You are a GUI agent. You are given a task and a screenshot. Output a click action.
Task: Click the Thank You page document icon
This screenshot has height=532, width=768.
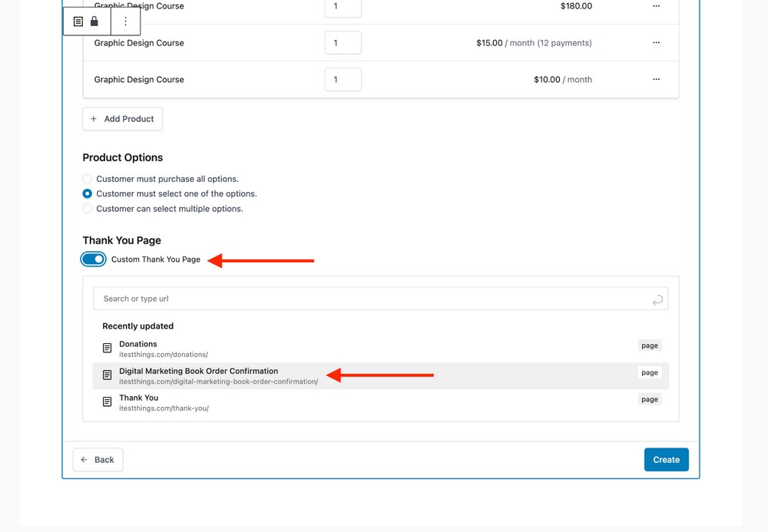coord(108,402)
